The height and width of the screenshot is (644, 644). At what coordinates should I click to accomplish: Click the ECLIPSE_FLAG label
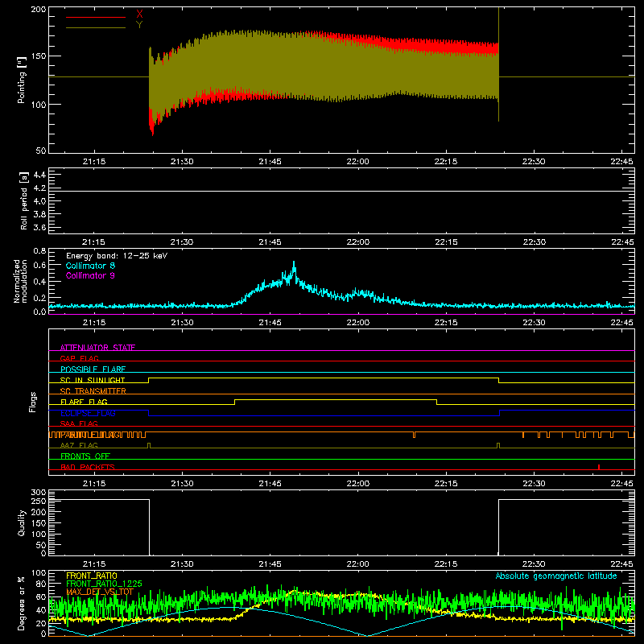pyautogui.click(x=88, y=413)
